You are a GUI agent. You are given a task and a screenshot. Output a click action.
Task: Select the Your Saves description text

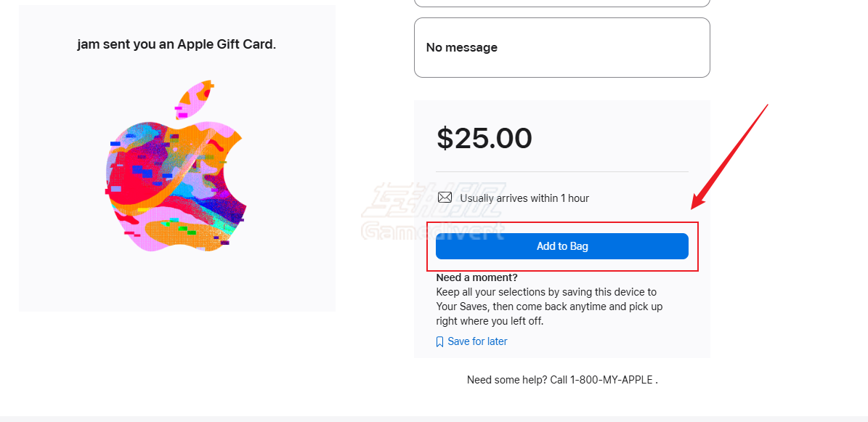[548, 306]
